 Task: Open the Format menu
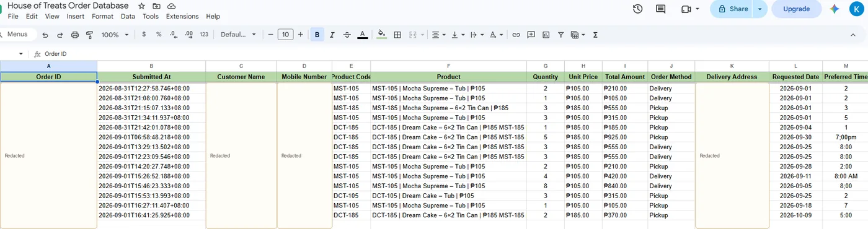pyautogui.click(x=102, y=17)
